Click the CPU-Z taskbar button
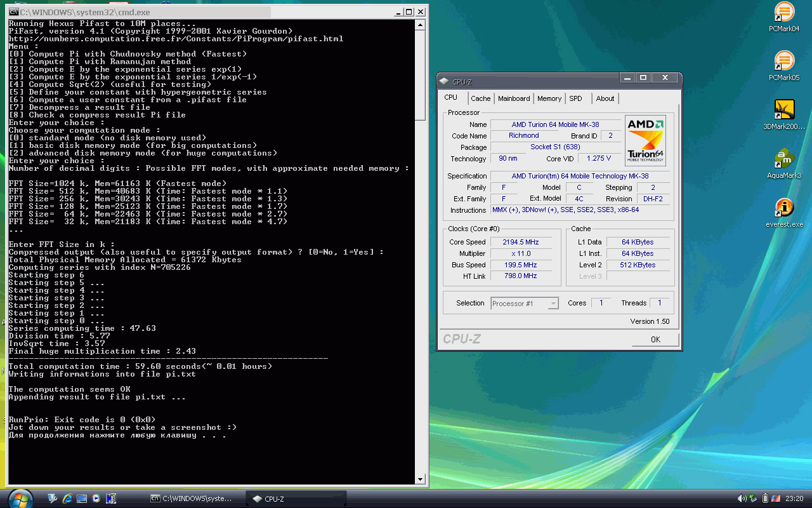Viewport: 812px width, 508px height. click(x=297, y=498)
